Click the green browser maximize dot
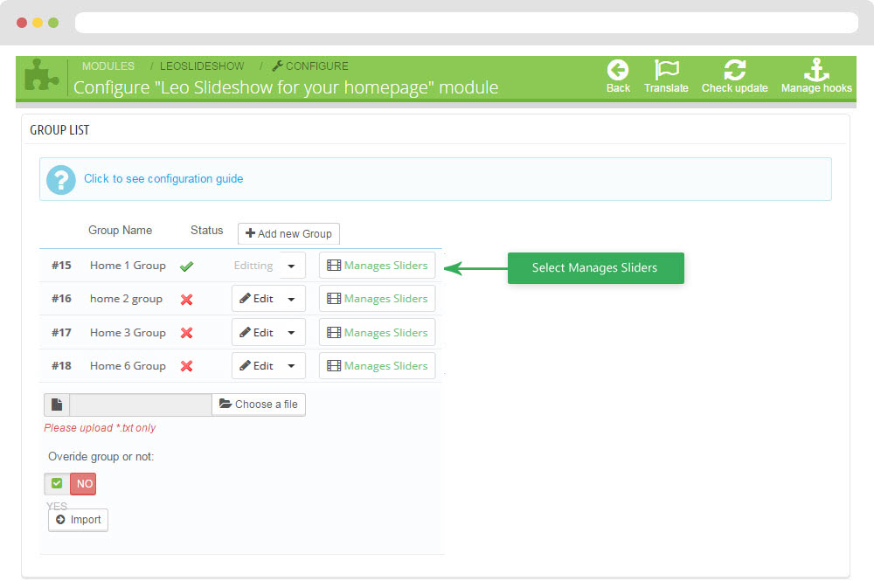This screenshot has width=874, height=588. pos(53,23)
